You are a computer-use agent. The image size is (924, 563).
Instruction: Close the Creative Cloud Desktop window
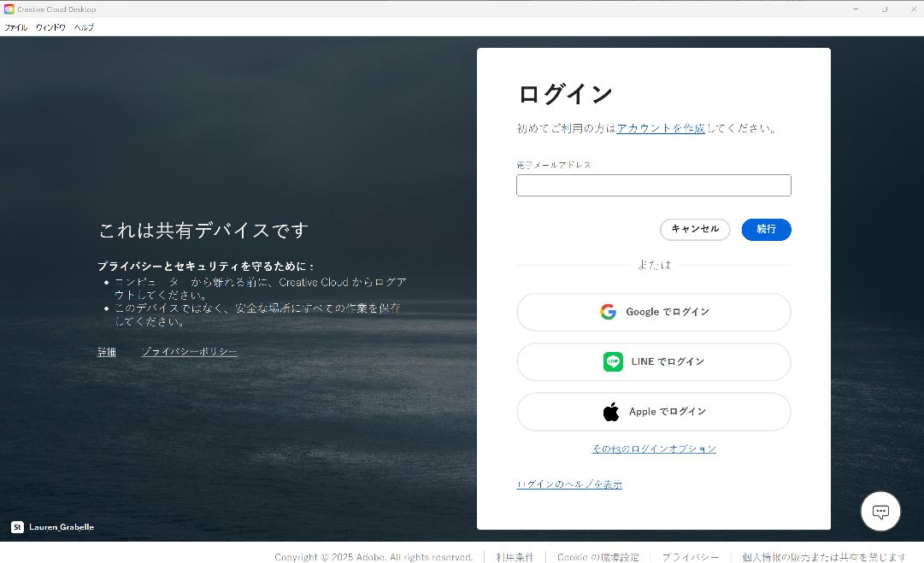pos(914,9)
